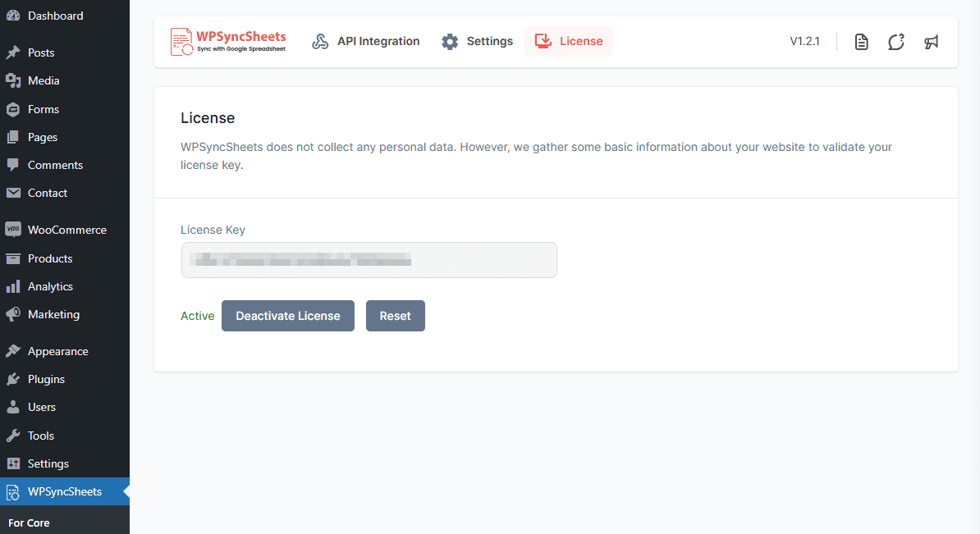Click the API Integration connection icon
Screen dimensions: 980x534
click(x=319, y=40)
